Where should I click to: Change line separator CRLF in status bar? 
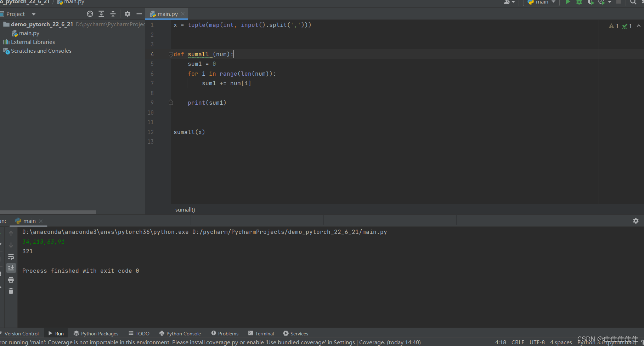(x=518, y=342)
